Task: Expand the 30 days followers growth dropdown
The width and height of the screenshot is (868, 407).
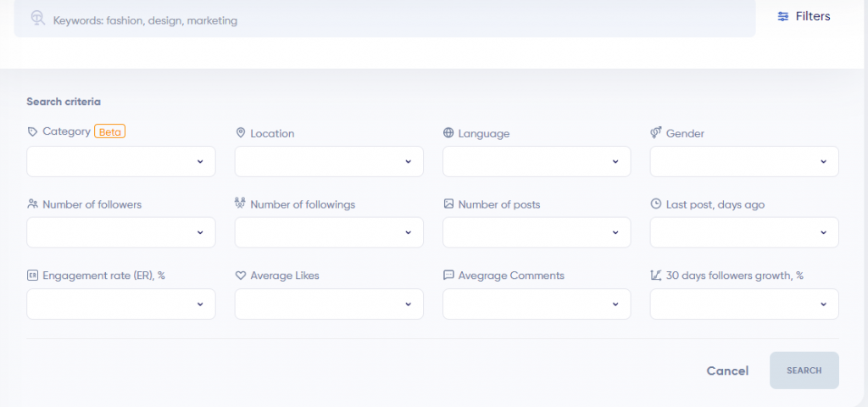Action: tap(744, 304)
